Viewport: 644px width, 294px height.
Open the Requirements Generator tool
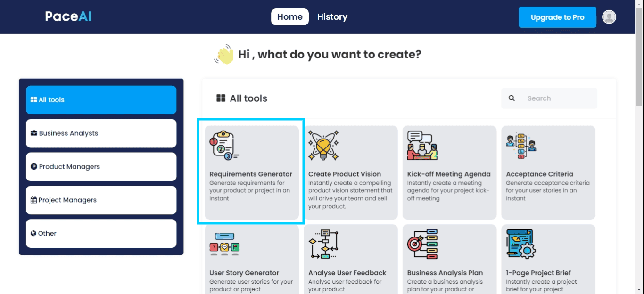tap(252, 172)
